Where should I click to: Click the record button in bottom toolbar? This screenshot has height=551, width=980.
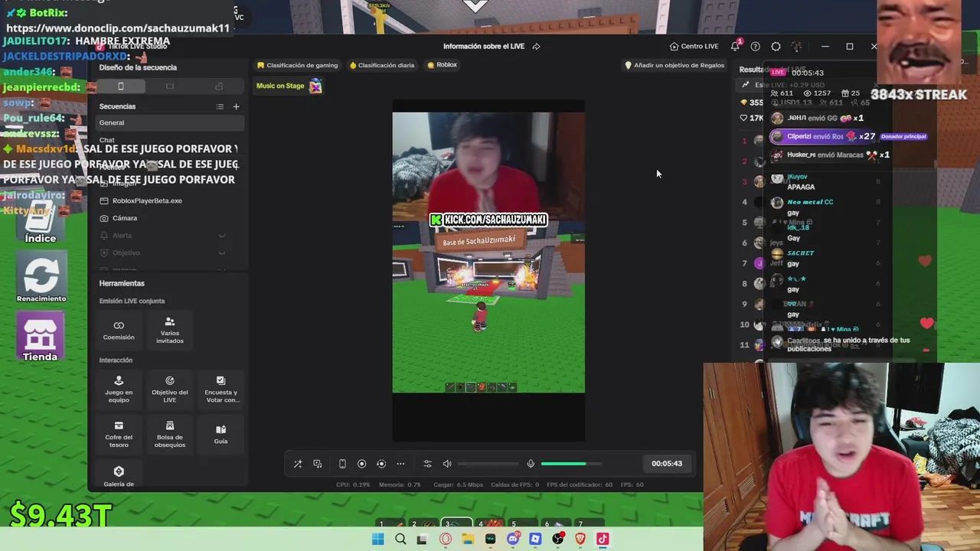[x=362, y=464]
